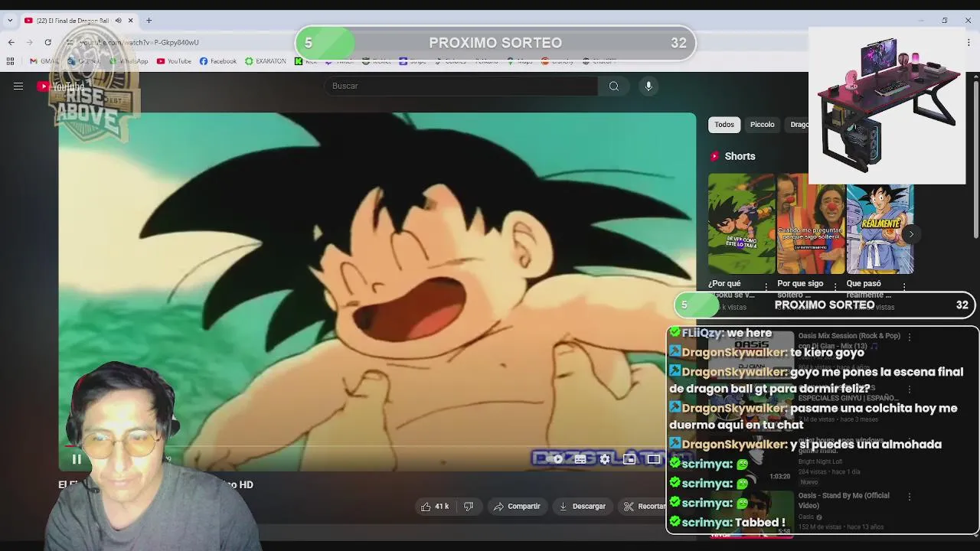Close the Dragon Ball YouTube tab
This screenshot has height=551, width=980.
130,21
